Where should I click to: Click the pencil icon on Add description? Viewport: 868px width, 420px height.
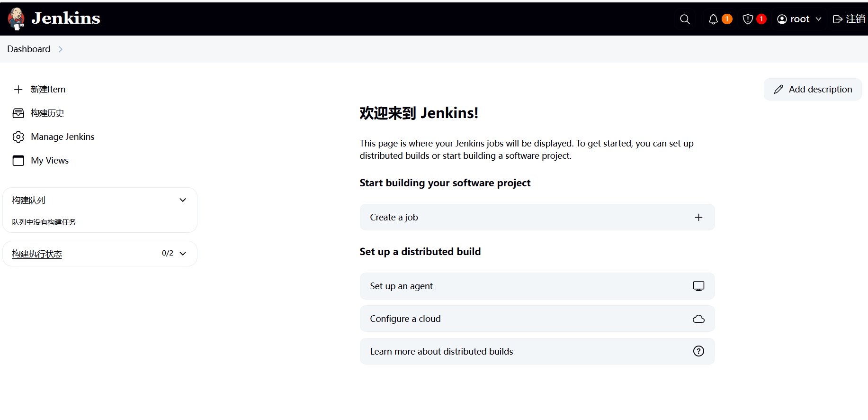pos(779,89)
